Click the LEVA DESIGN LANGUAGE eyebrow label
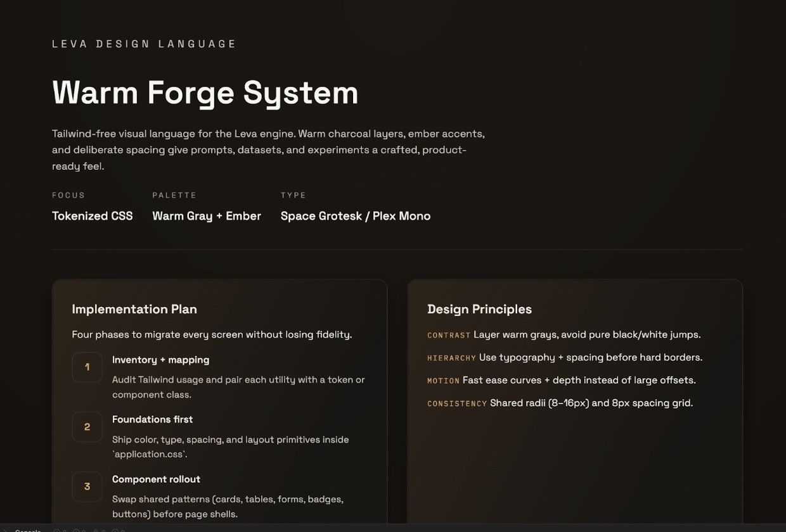The width and height of the screenshot is (786, 532). coord(144,44)
